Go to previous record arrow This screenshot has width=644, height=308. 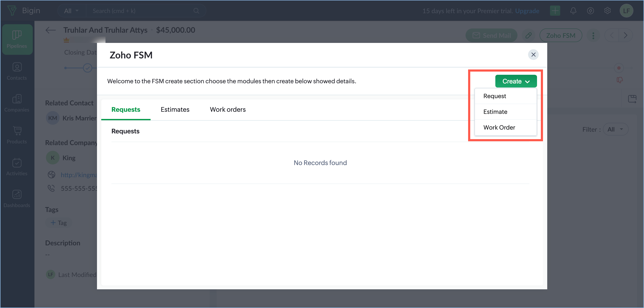[x=611, y=35]
